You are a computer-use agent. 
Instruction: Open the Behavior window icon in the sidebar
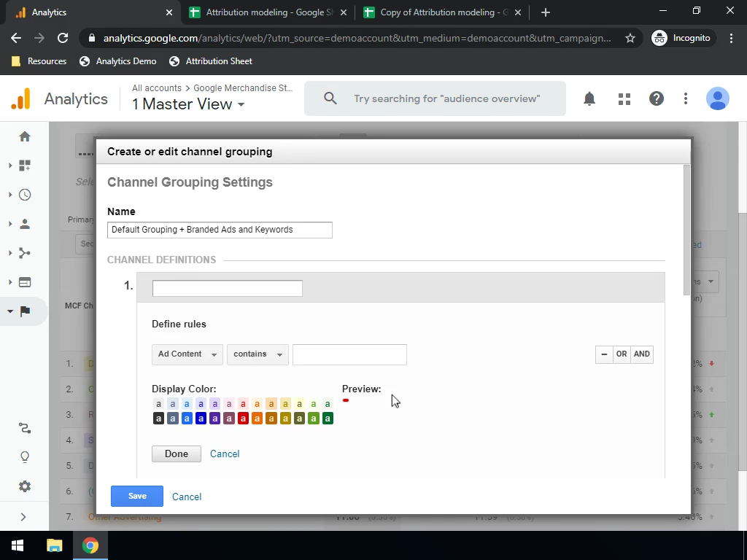click(x=25, y=282)
